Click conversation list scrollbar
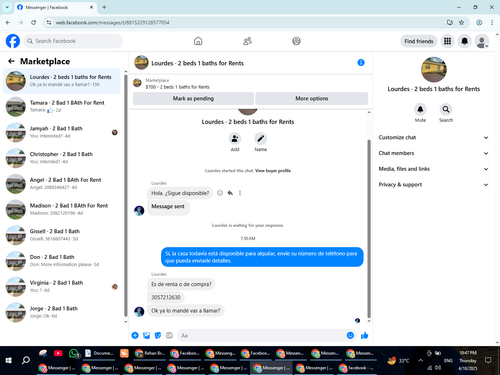This screenshot has height=375, width=500. 126,195
